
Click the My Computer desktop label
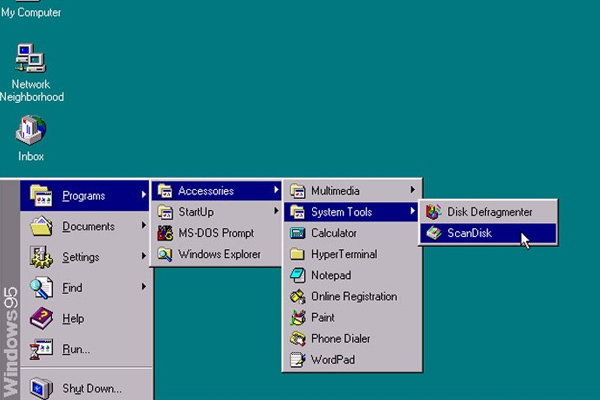31,12
